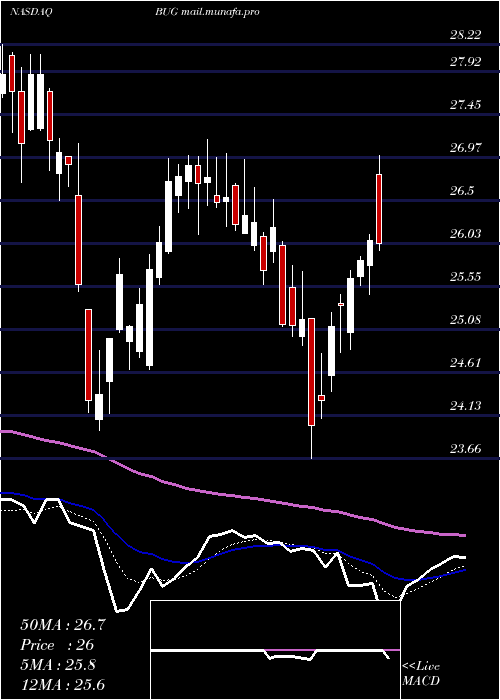Image resolution: width=500 pixels, height=700 pixels.
Task: Click the <<Live MACD label
Action: (x=421, y=674)
